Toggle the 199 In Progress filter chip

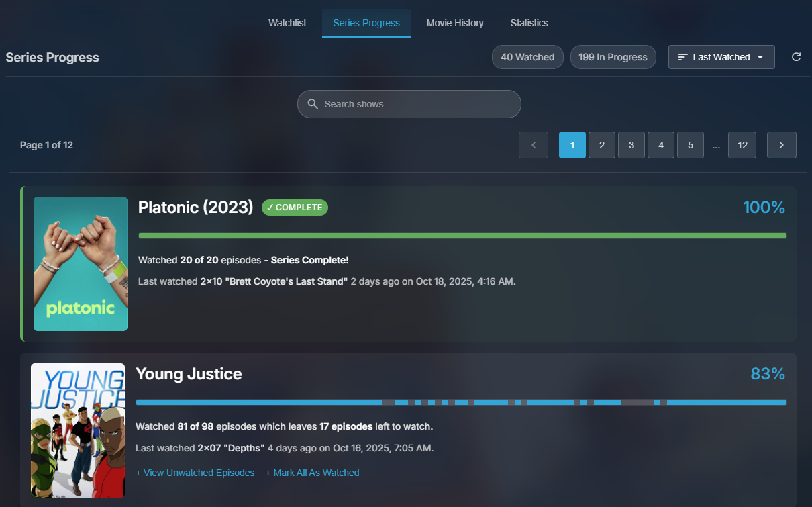[613, 57]
